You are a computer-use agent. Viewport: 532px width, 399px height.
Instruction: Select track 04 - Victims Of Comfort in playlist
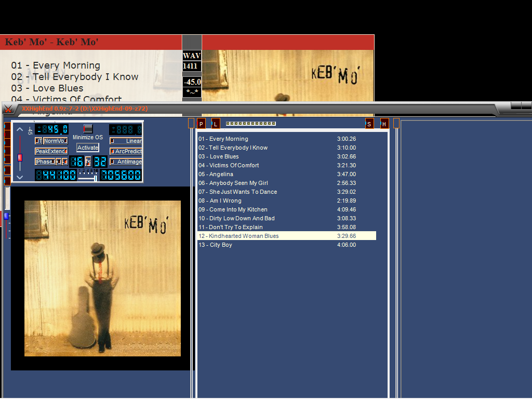(x=287, y=165)
